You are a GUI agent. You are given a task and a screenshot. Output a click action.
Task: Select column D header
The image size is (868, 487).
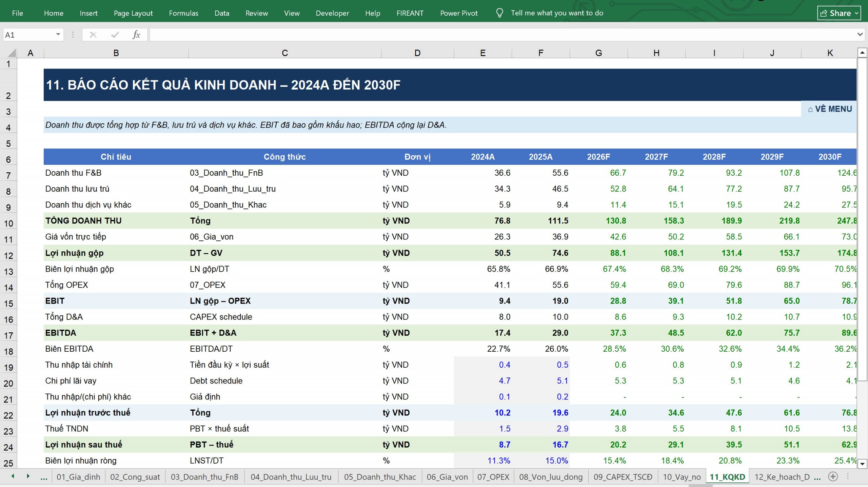coord(417,53)
